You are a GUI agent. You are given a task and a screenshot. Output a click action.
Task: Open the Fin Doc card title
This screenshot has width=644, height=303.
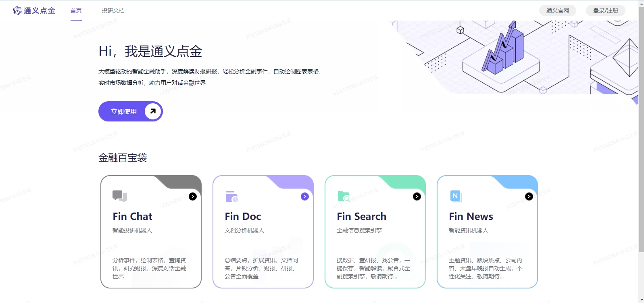pyautogui.click(x=243, y=217)
